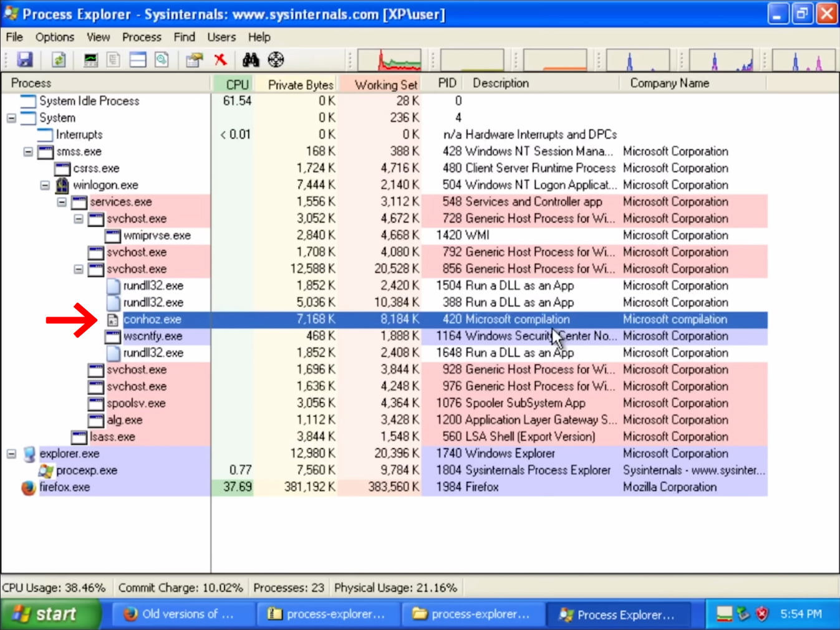Open the Help menu
Screen dimensions: 840x630
tap(259, 37)
